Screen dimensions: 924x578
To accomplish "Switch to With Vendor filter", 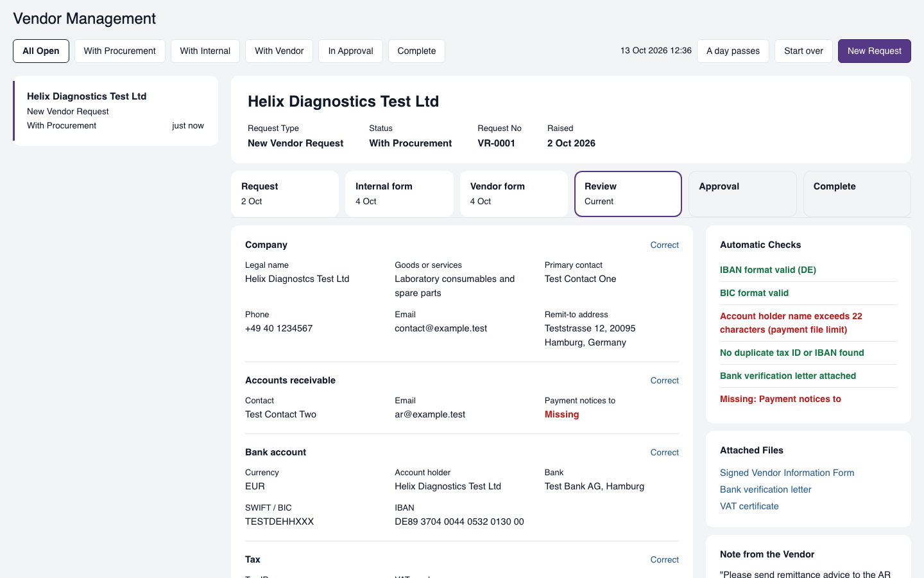I will coord(279,51).
